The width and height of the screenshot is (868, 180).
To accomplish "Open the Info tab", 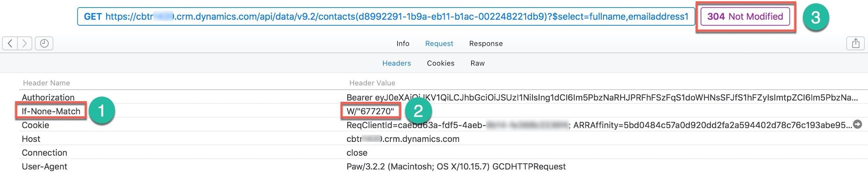I will click(x=403, y=44).
